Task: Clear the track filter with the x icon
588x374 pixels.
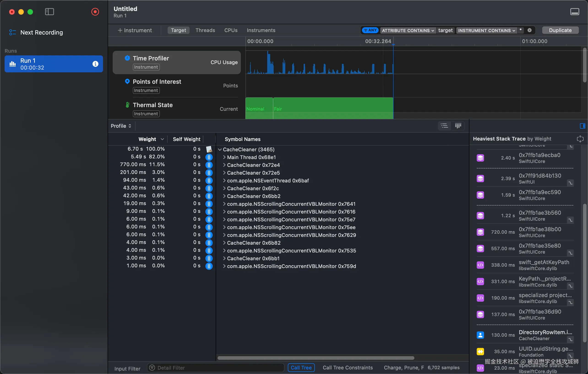Action: (x=529, y=30)
